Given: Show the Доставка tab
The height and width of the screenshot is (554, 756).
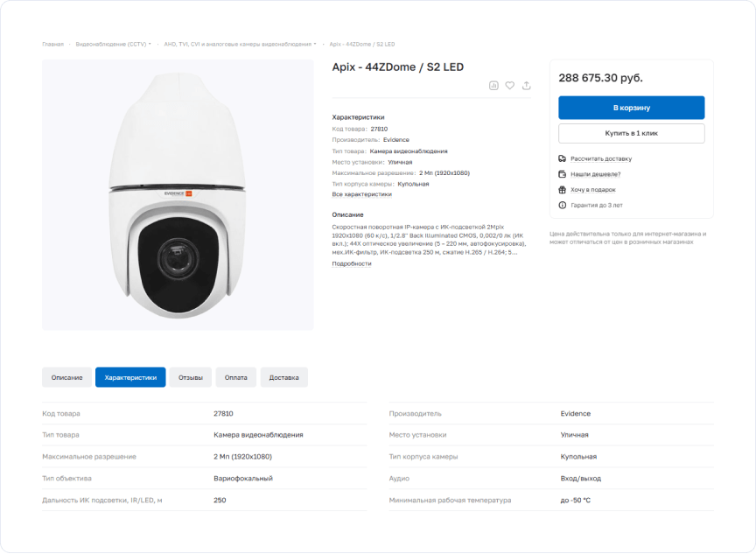Looking at the screenshot, I should [x=284, y=377].
